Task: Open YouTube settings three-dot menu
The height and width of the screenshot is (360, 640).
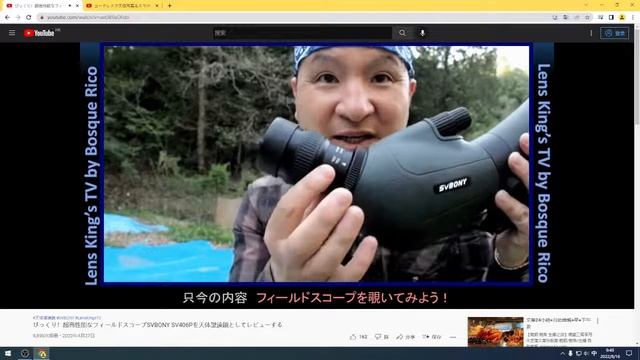Action: [591, 33]
